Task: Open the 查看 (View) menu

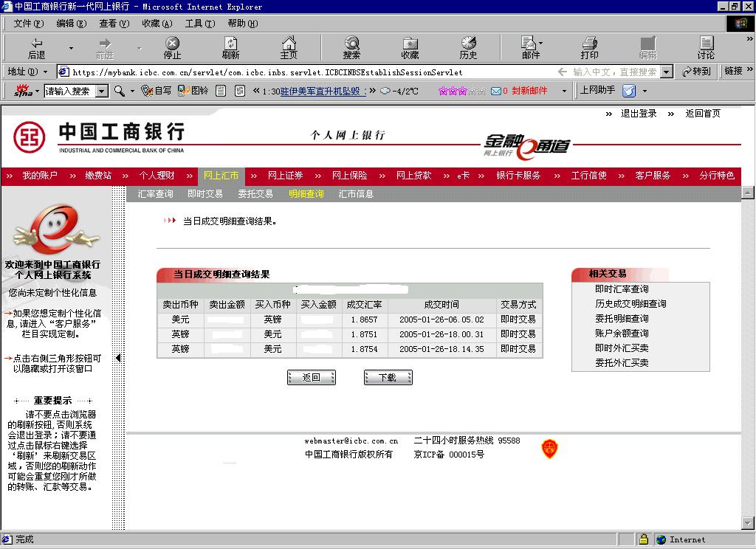Action: [x=114, y=23]
